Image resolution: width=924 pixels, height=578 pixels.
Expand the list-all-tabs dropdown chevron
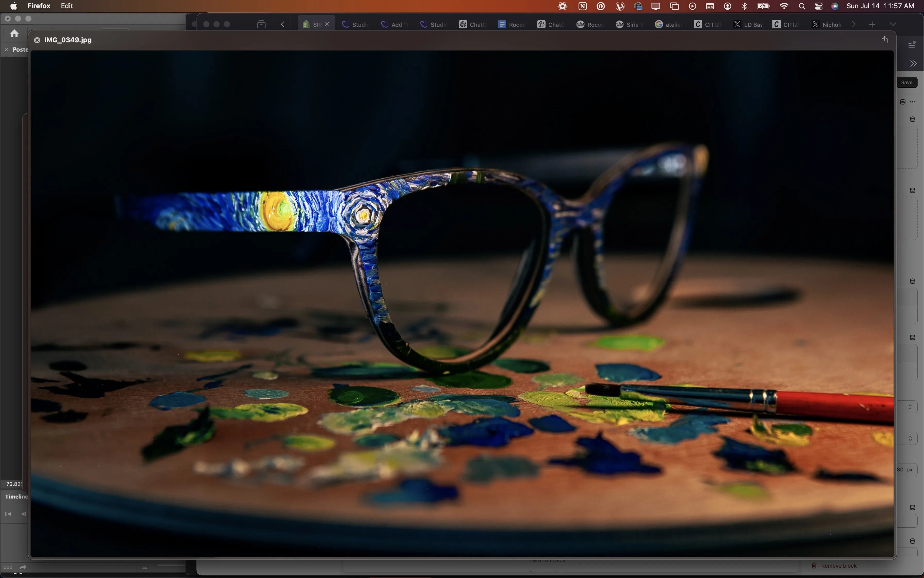893,25
